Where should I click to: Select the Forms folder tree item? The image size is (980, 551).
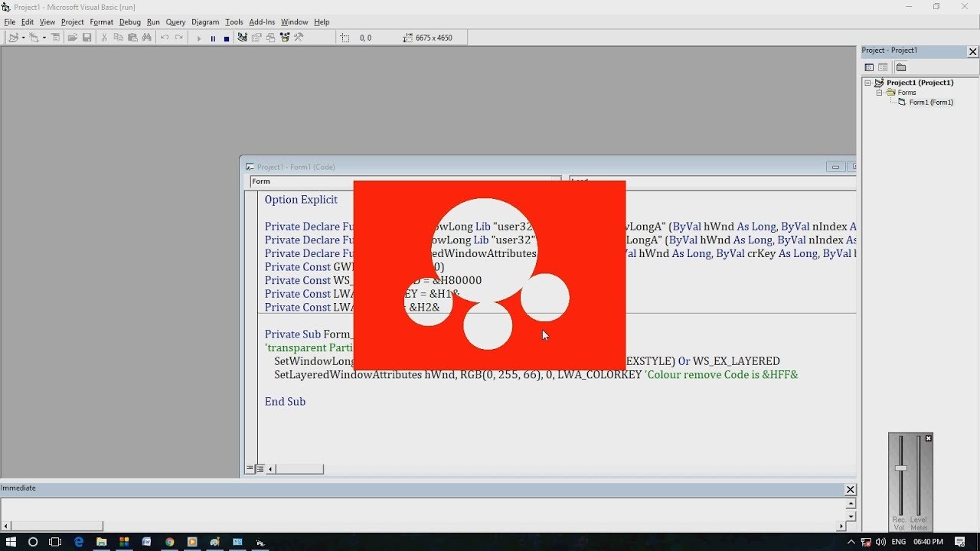906,93
